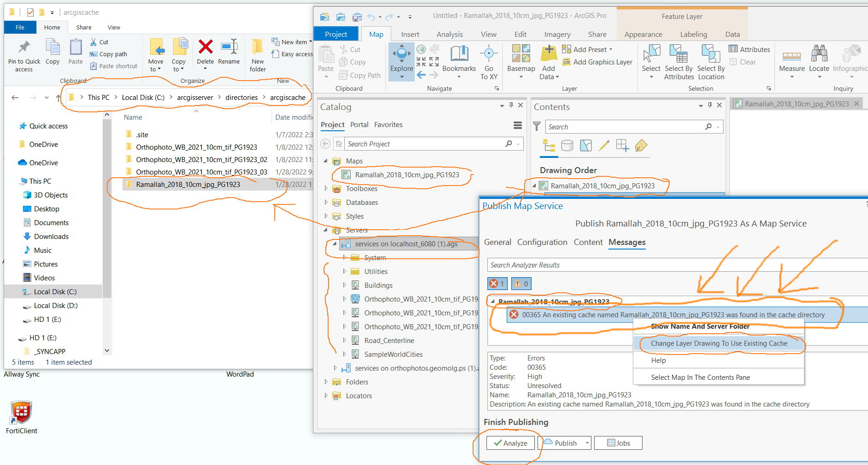Click the Jobs button
The width and height of the screenshot is (868, 465).
pos(618,443)
